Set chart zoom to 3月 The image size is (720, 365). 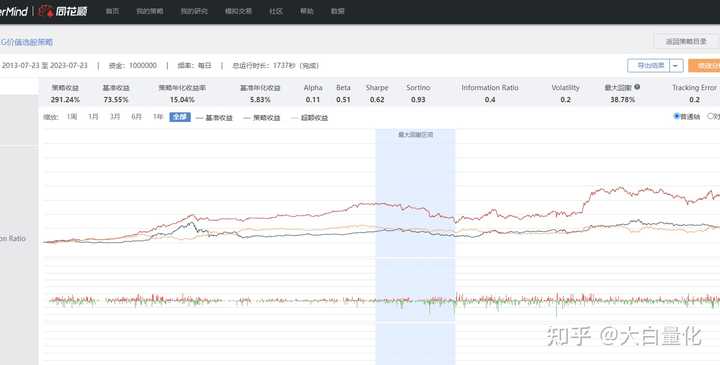115,117
